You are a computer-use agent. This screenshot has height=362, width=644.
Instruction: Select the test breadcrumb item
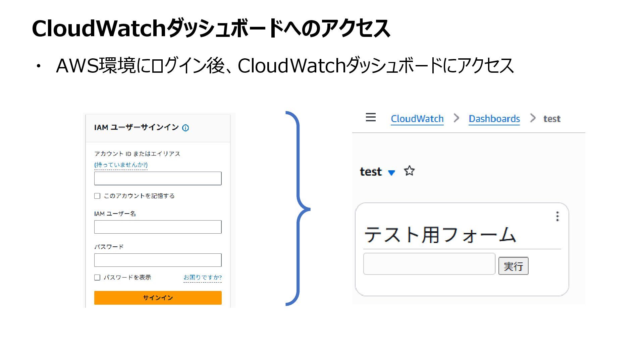tap(552, 119)
